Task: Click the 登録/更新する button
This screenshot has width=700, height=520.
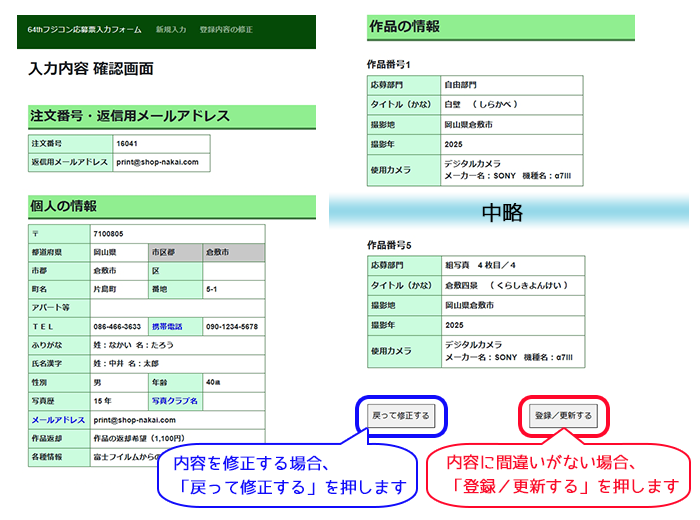Action: 563,416
